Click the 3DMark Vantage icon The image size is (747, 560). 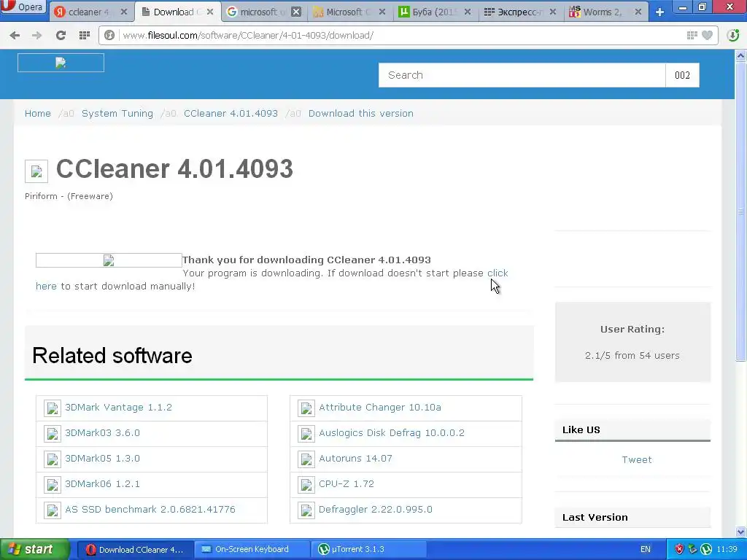pyautogui.click(x=53, y=408)
